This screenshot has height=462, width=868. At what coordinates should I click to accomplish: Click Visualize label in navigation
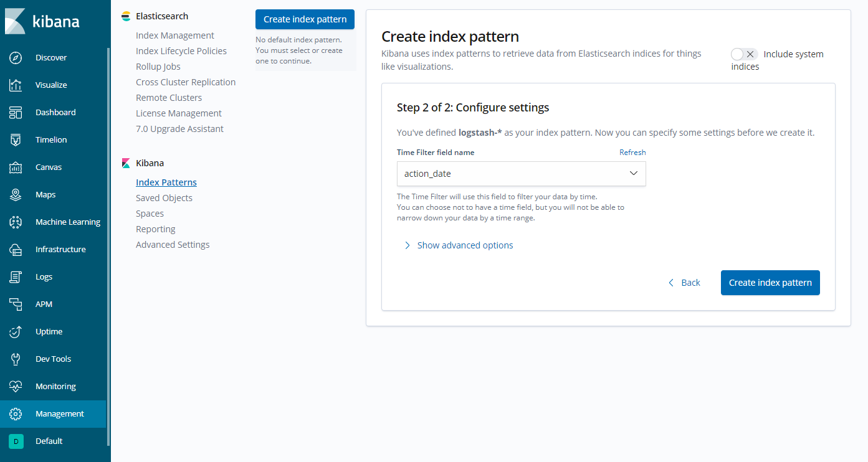point(51,85)
